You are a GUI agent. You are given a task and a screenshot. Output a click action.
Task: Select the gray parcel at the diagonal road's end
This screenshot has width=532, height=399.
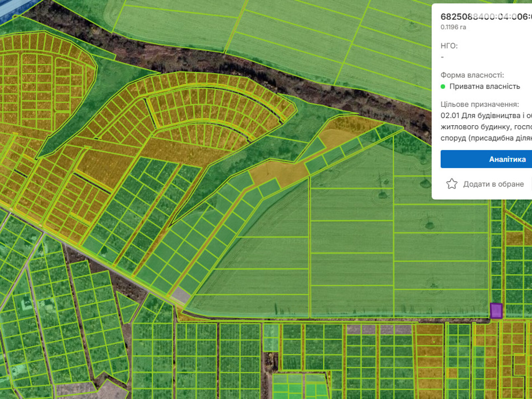(x=181, y=295)
